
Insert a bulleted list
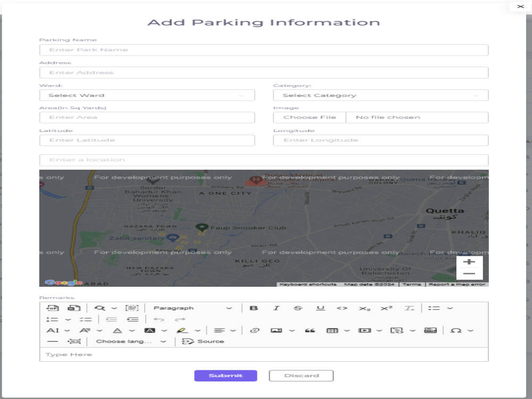(434, 308)
